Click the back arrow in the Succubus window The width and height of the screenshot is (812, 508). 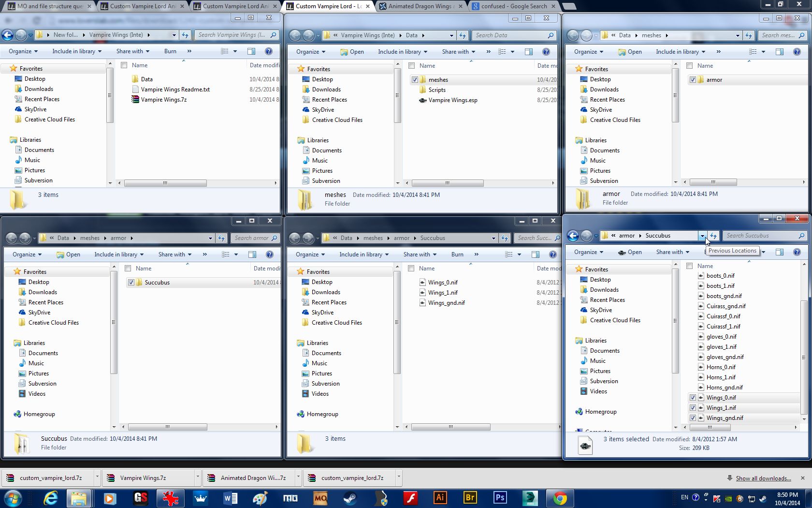coord(573,236)
